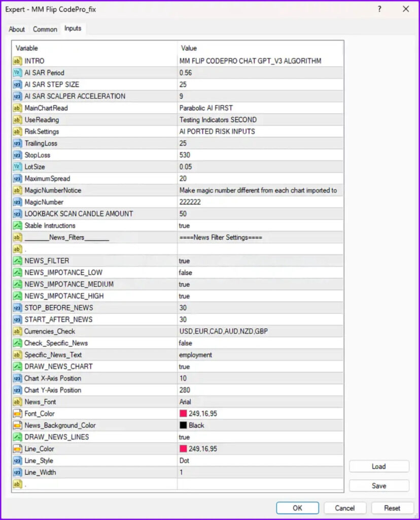Image resolution: width=420 pixels, height=520 pixels.
Task: Click the color-type icon next to Line_Color
Action: pos(18,449)
